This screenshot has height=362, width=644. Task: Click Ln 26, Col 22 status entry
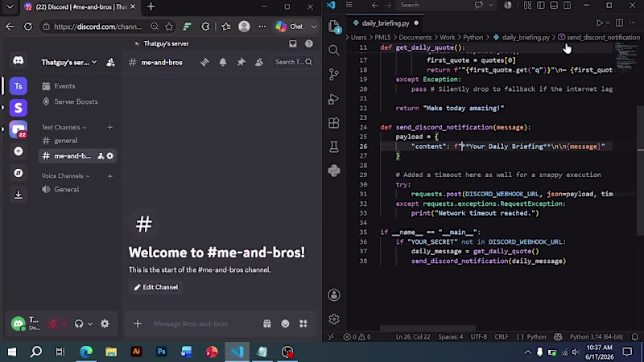[413, 336]
